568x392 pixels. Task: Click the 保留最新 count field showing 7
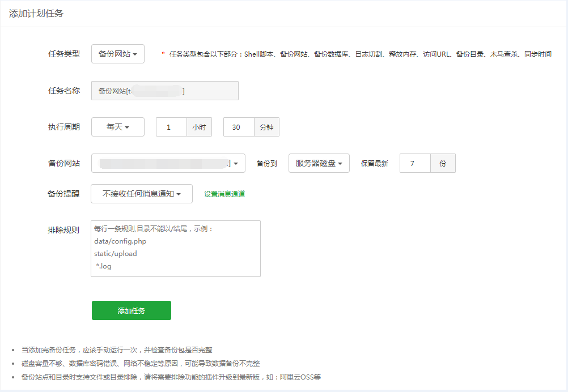click(415, 163)
